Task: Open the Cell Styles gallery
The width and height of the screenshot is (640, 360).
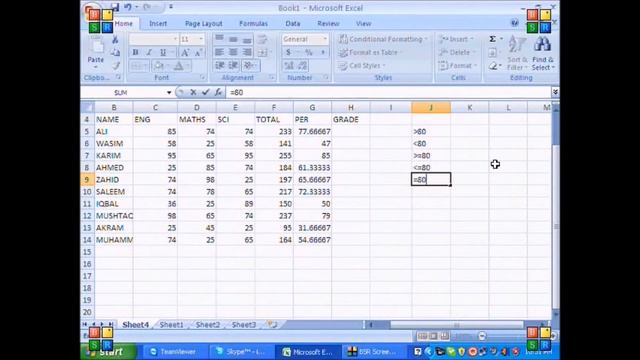Action: [x=362, y=65]
